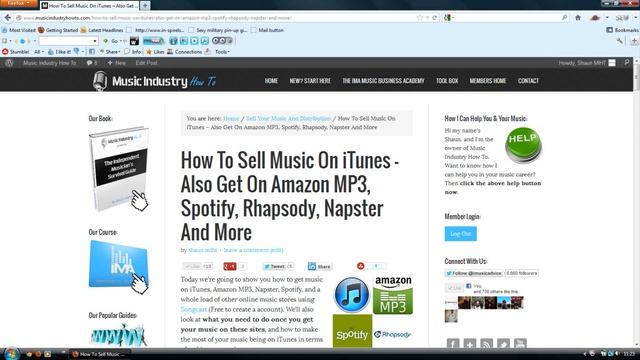The height and width of the screenshot is (360, 640).
Task: Open StumbleUpon Connections
Action: 184,52
